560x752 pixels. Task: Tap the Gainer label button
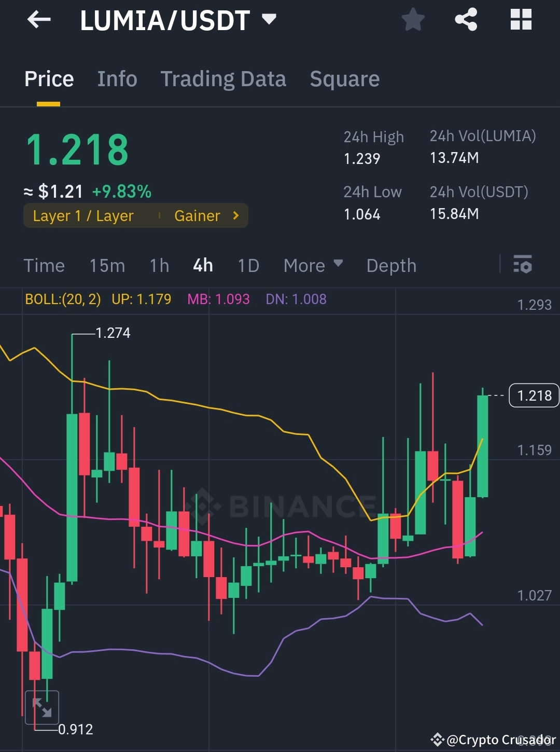coord(197,215)
